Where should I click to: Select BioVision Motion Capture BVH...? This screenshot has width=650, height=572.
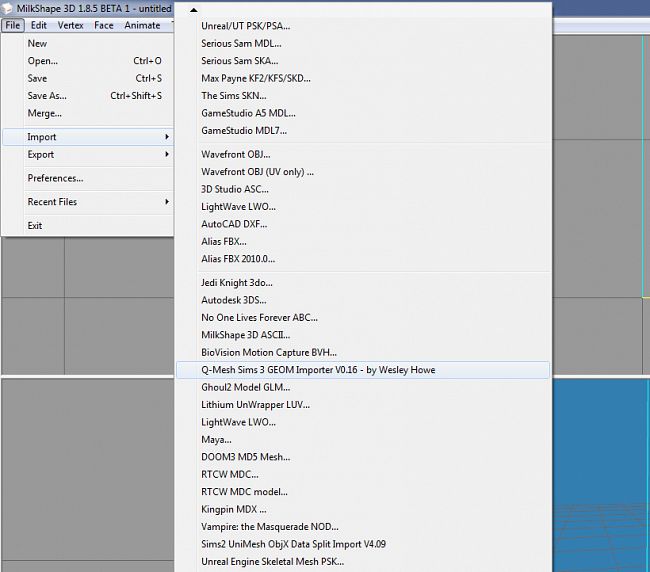click(268, 353)
